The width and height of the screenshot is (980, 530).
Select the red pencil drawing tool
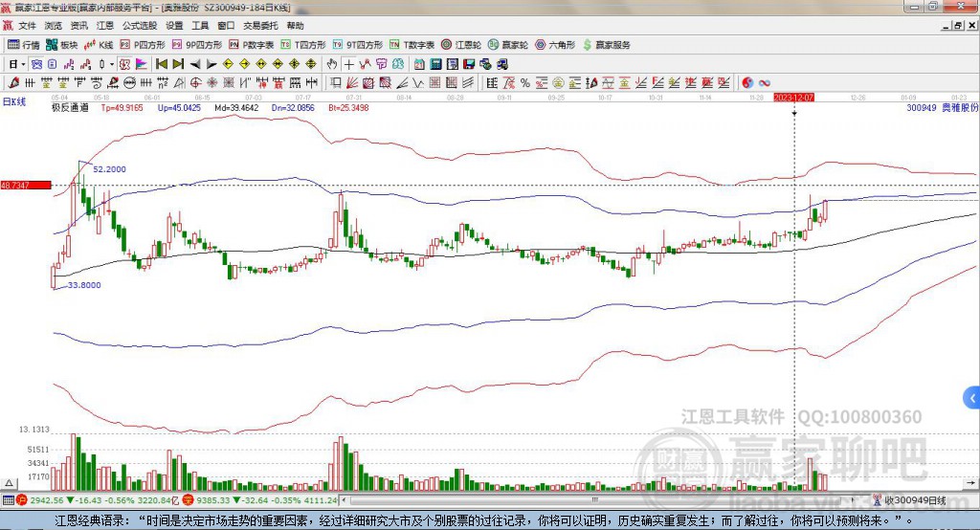pyautogui.click(x=13, y=82)
